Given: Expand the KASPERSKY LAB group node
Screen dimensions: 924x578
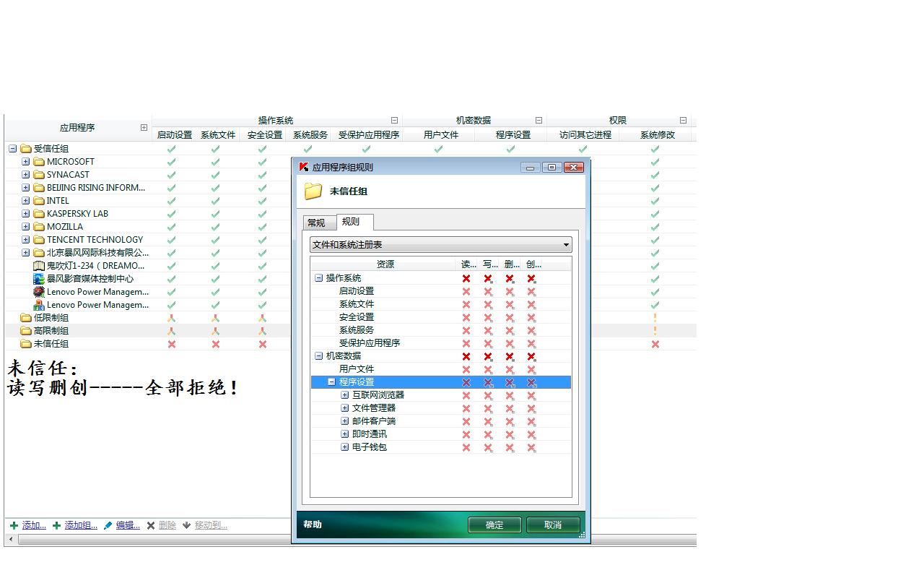Looking at the screenshot, I should (x=25, y=214).
